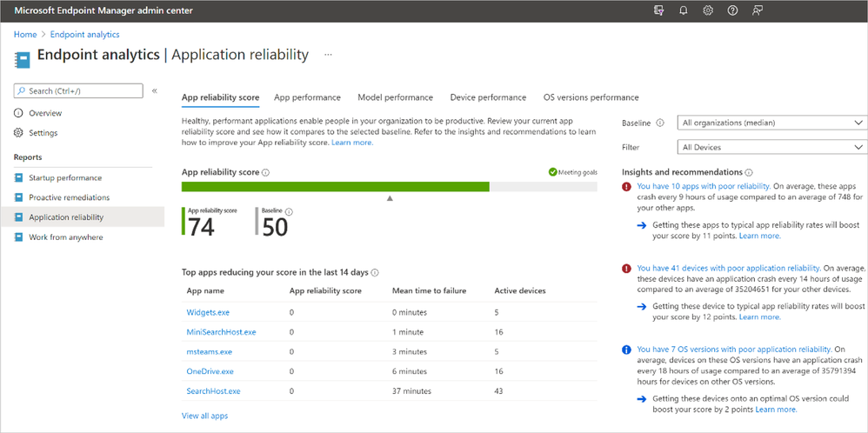Open Settings in the sidebar
The image size is (868, 433).
(43, 133)
